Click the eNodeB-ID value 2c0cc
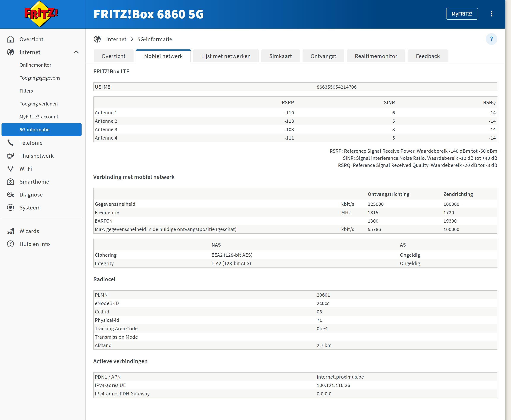 [323, 303]
